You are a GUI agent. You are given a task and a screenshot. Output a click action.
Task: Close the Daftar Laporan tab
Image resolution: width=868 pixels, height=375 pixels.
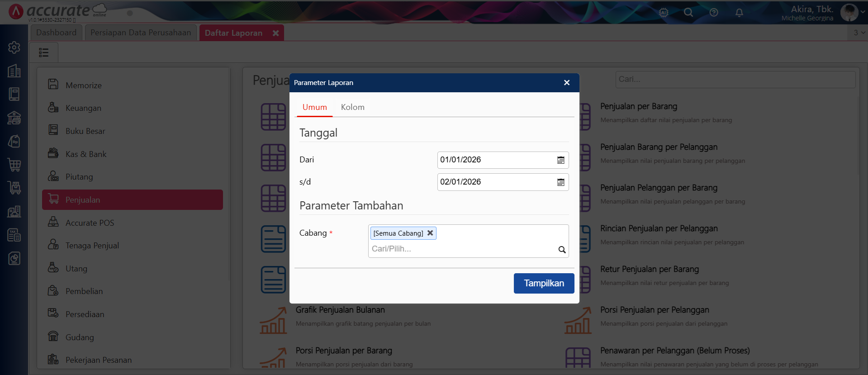275,33
